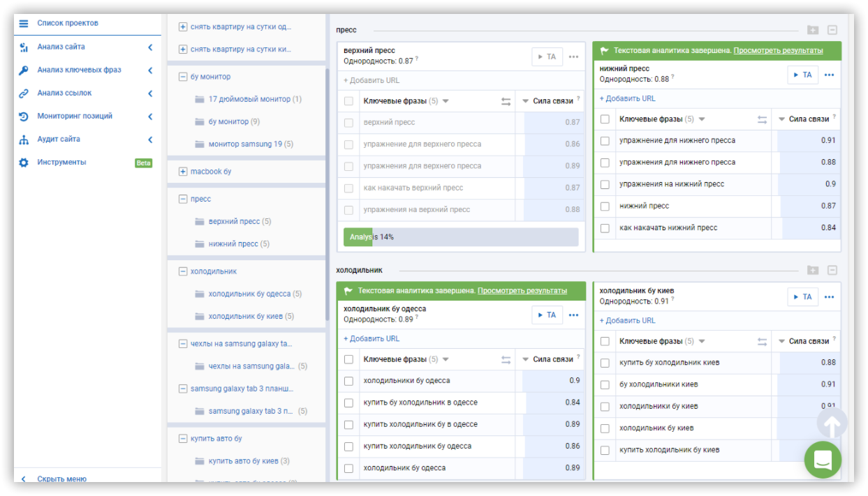This screenshot has height=496, width=868.
Task: Check холодильники бу одесса row
Action: (348, 381)
